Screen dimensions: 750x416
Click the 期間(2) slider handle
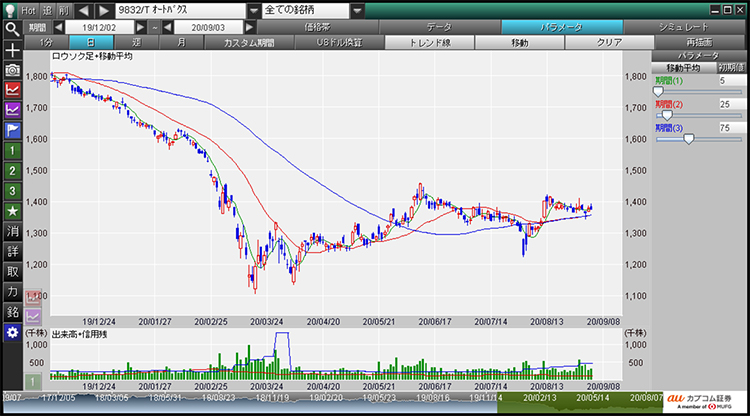pyautogui.click(x=667, y=115)
